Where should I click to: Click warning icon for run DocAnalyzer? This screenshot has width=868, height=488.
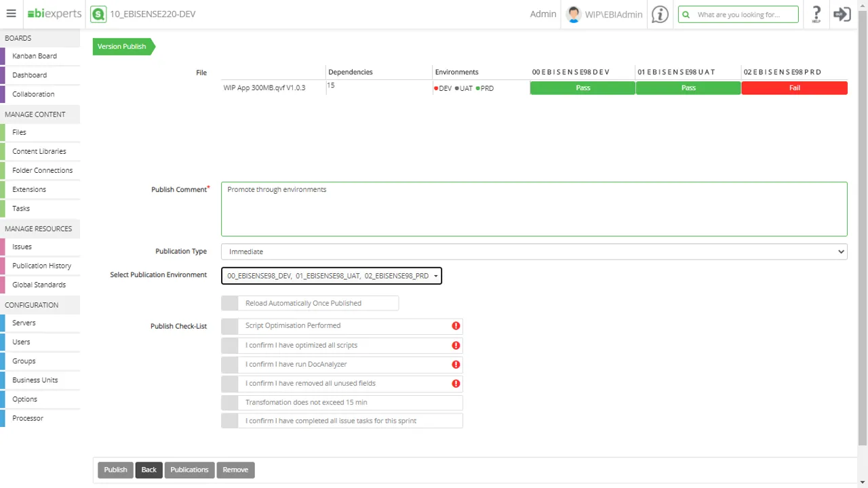pyautogui.click(x=456, y=365)
